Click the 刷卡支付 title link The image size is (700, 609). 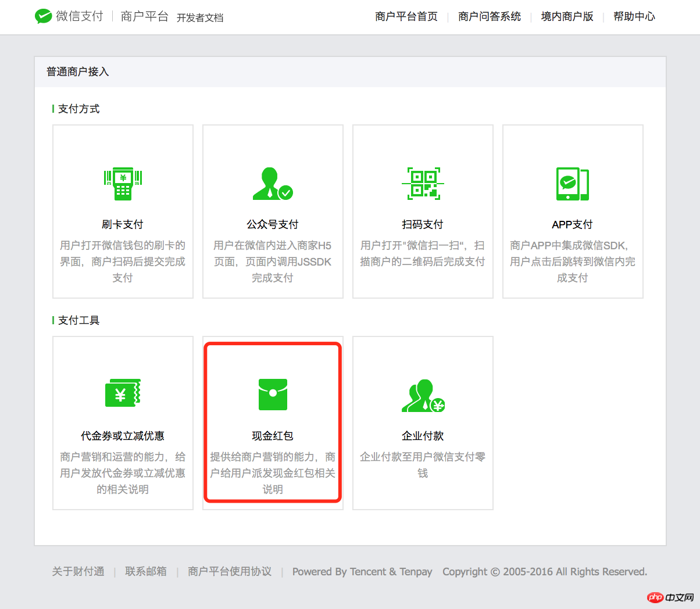tap(123, 224)
